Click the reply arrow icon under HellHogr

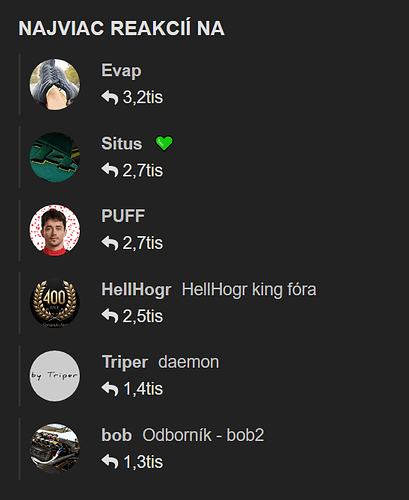pos(110,316)
